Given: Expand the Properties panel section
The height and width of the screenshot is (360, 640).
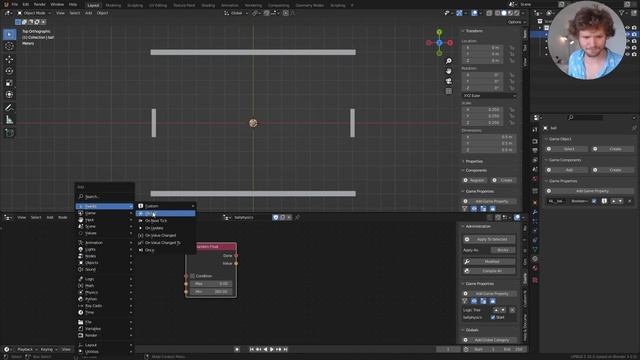Looking at the screenshot, I should pos(473,161).
